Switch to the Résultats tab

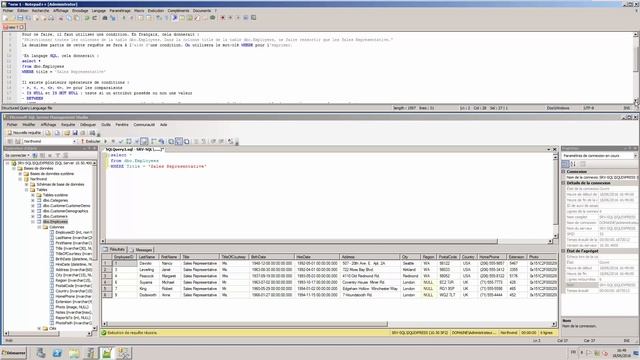tap(115, 249)
